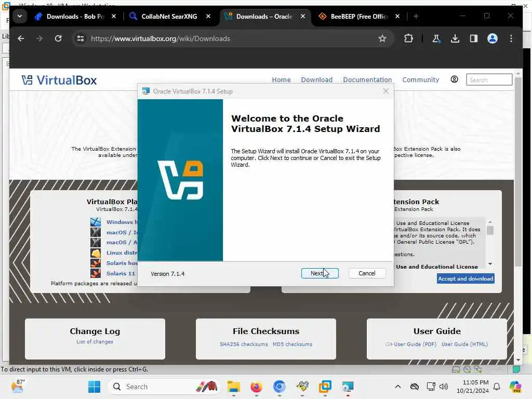Show hidden system tray icons chevron
The image size is (532, 399).
[x=398, y=387]
